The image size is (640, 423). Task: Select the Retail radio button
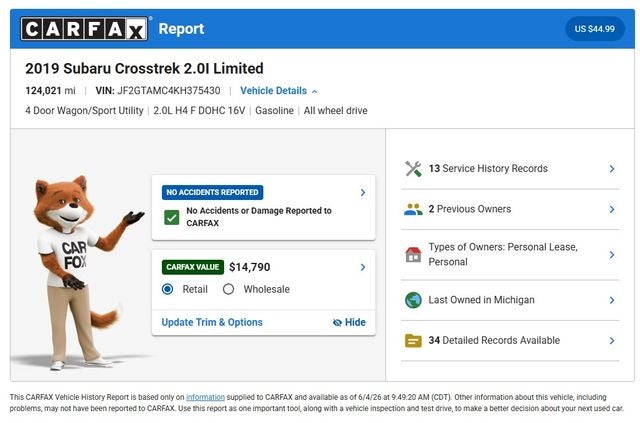pyautogui.click(x=167, y=289)
